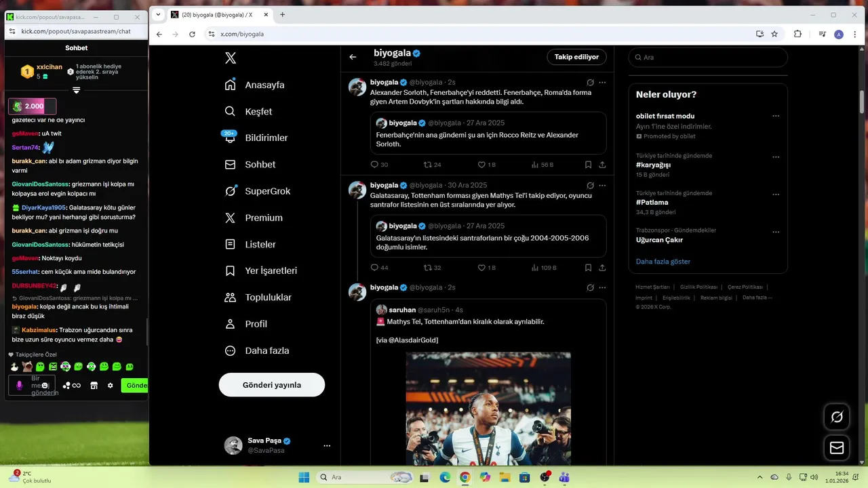Open SuperGrok from sidebar
This screenshot has height=488, width=868.
[x=257, y=191]
